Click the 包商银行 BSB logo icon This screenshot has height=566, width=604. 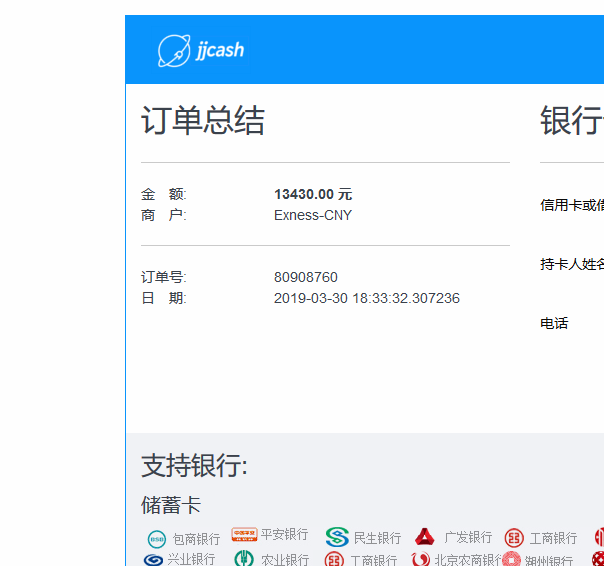coord(157,539)
